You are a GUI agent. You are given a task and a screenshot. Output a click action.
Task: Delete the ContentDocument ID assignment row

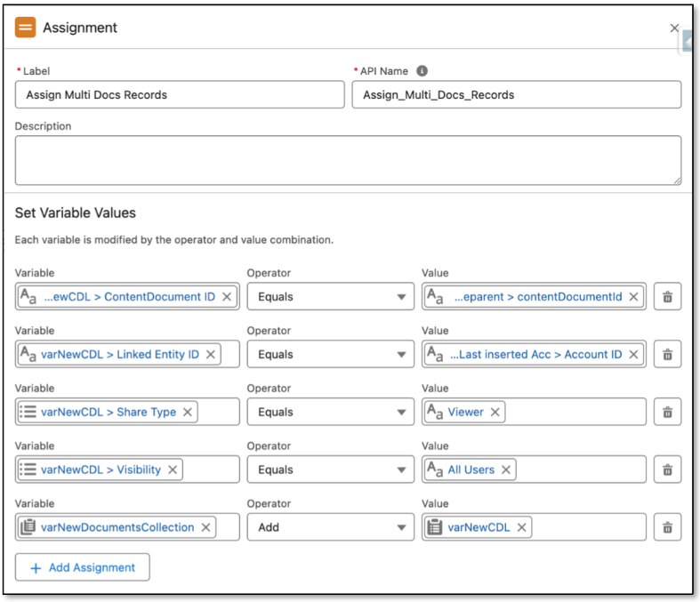pos(667,297)
